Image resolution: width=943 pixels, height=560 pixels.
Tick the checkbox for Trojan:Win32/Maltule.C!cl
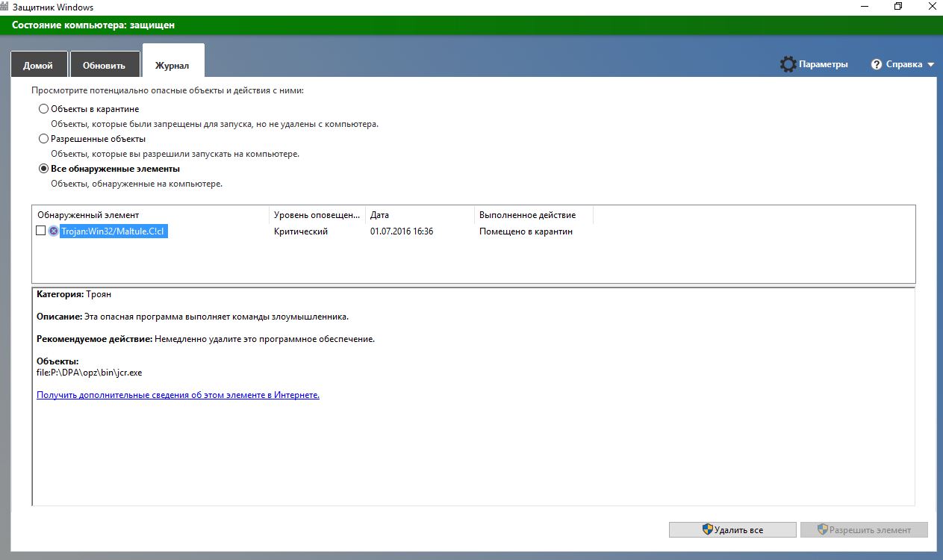coord(41,231)
